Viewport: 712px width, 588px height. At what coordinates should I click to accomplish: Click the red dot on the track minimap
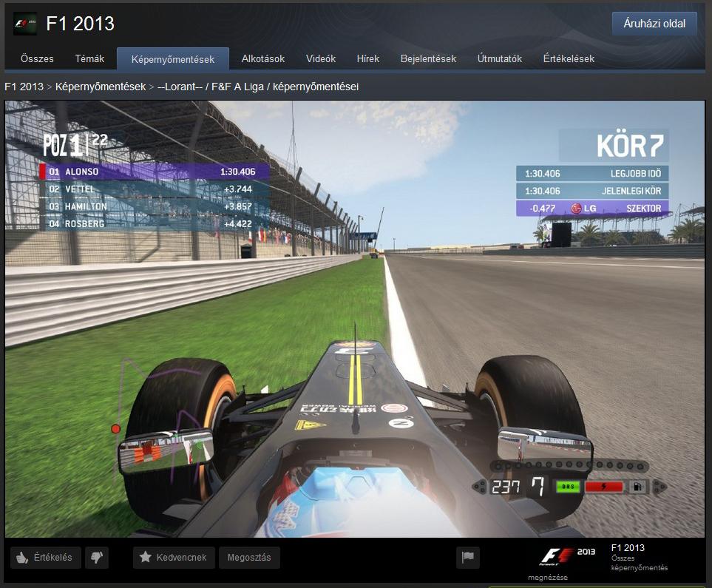coord(116,428)
